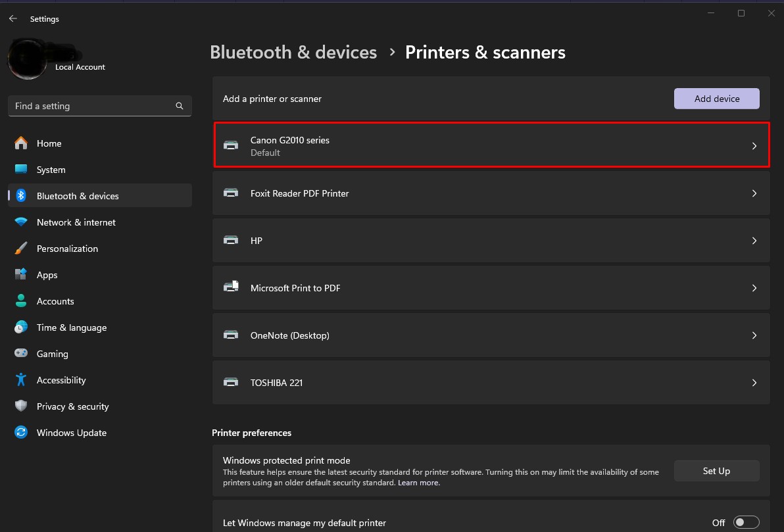Select Bluetooth & devices in the sidebar
Viewport: 784px width, 532px height.
point(100,195)
